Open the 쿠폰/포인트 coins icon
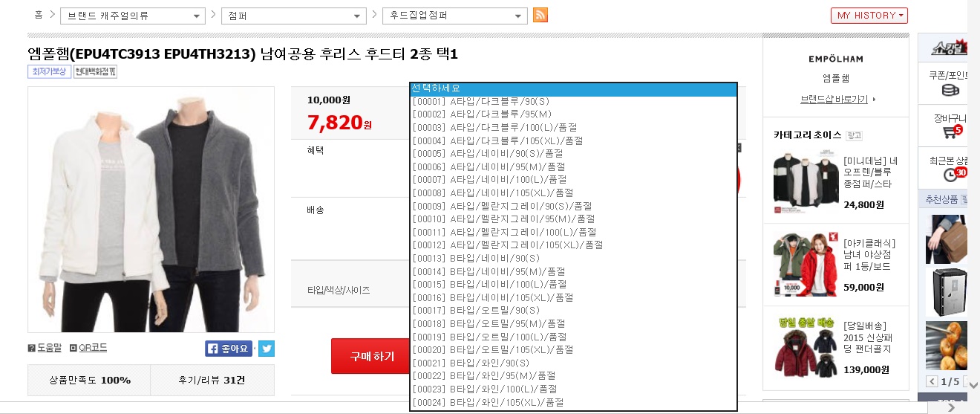The height and width of the screenshot is (414, 980). (x=949, y=91)
